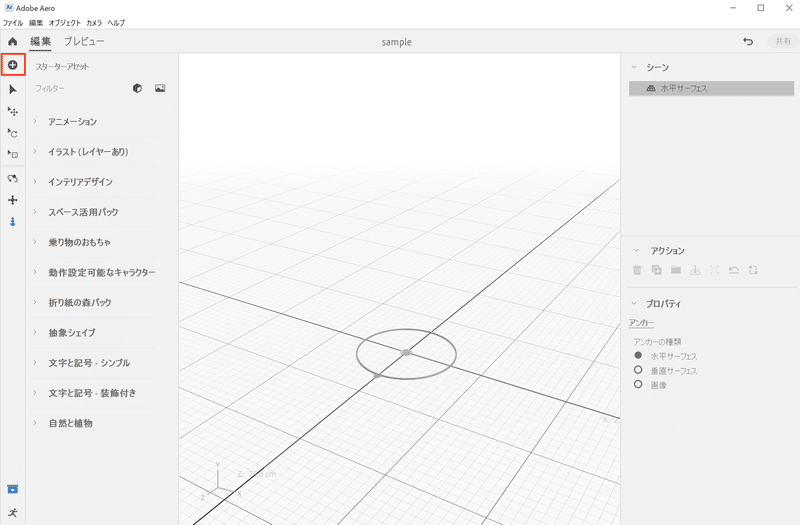Collapse the シーン panel section
This screenshot has height=525, width=800.
coord(634,67)
